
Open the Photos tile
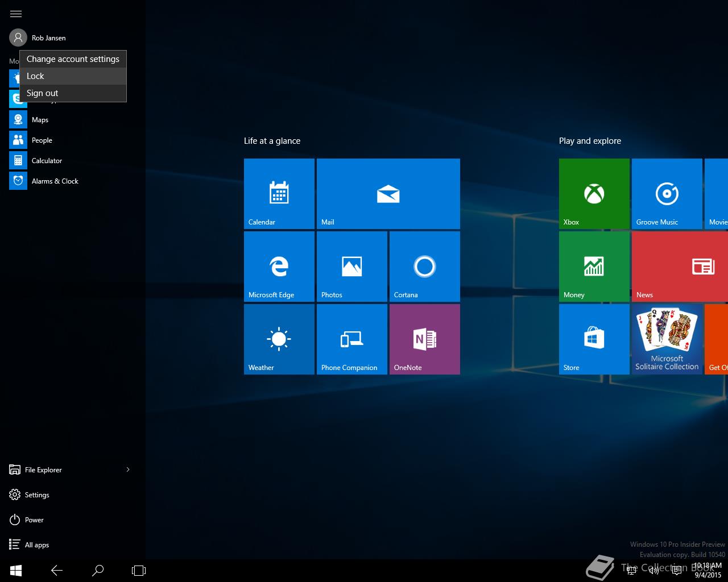coord(352,267)
